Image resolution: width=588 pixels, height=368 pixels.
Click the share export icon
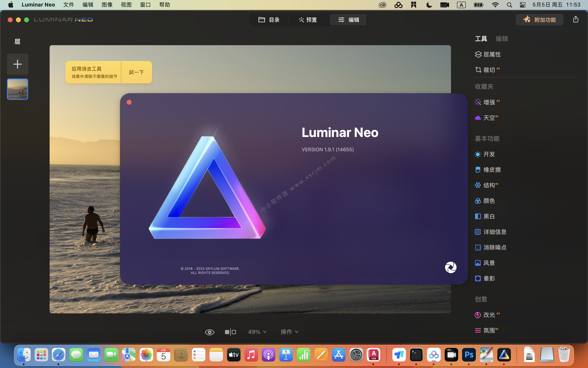point(575,19)
